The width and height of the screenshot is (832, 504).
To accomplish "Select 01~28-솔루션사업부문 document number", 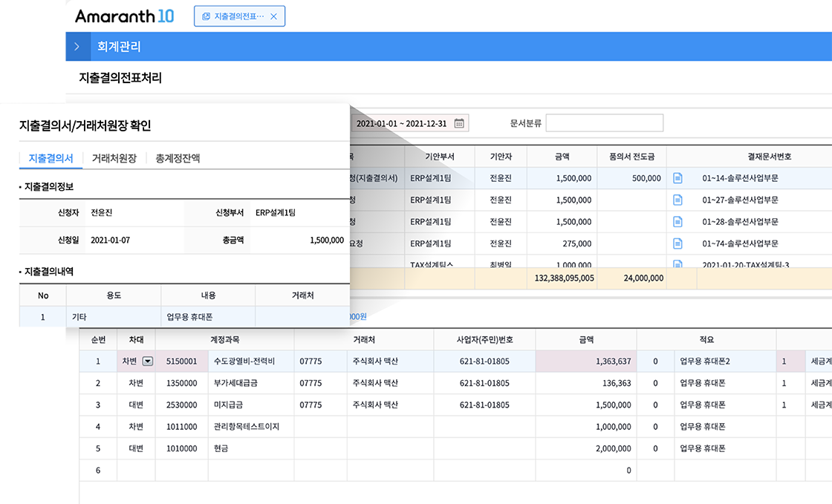I will 740,221.
